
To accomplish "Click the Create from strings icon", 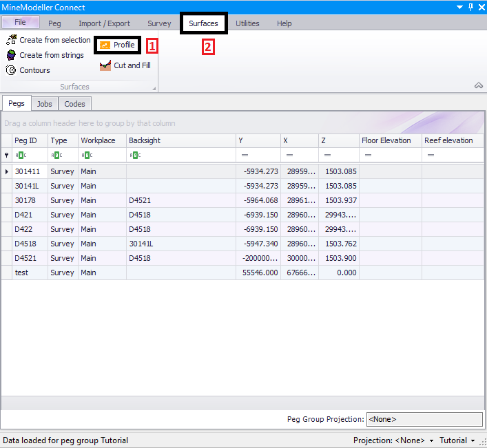I will (11, 55).
